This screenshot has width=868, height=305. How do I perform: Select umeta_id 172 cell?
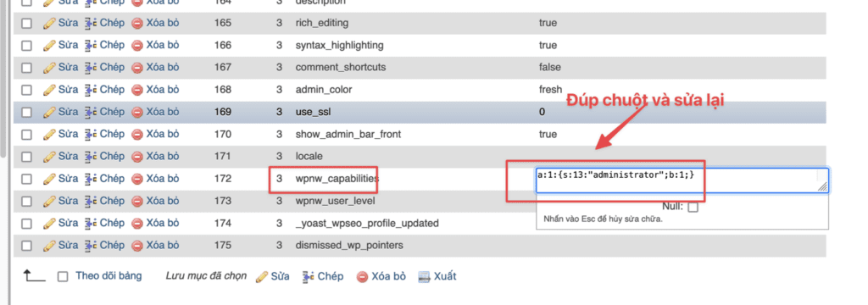pos(223,179)
